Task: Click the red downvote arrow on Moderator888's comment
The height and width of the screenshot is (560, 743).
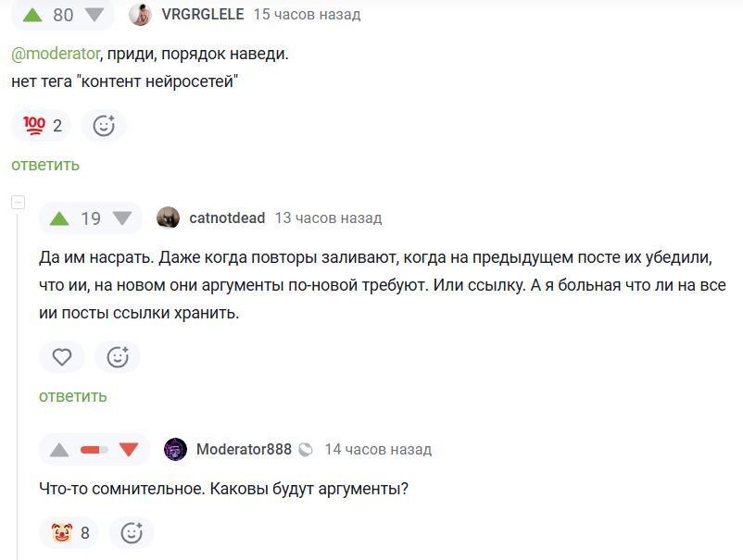Action: pyautogui.click(x=129, y=450)
